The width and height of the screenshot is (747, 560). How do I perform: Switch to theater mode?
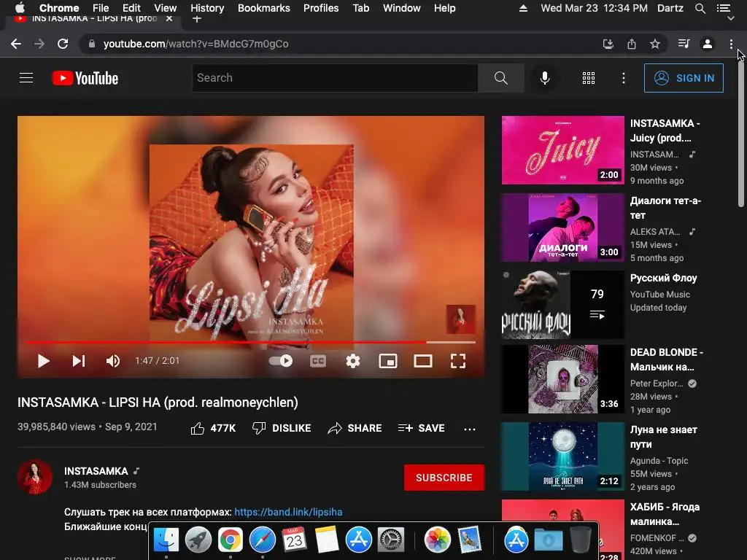[423, 361]
